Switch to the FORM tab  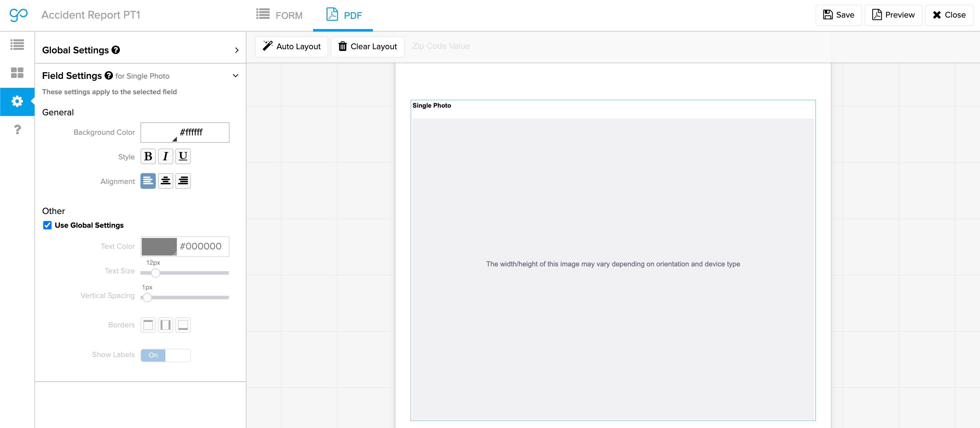point(279,15)
